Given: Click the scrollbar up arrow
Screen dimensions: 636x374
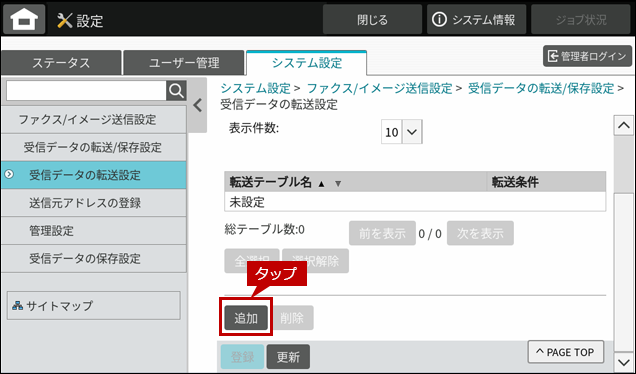Looking at the screenshot, I should 624,125.
